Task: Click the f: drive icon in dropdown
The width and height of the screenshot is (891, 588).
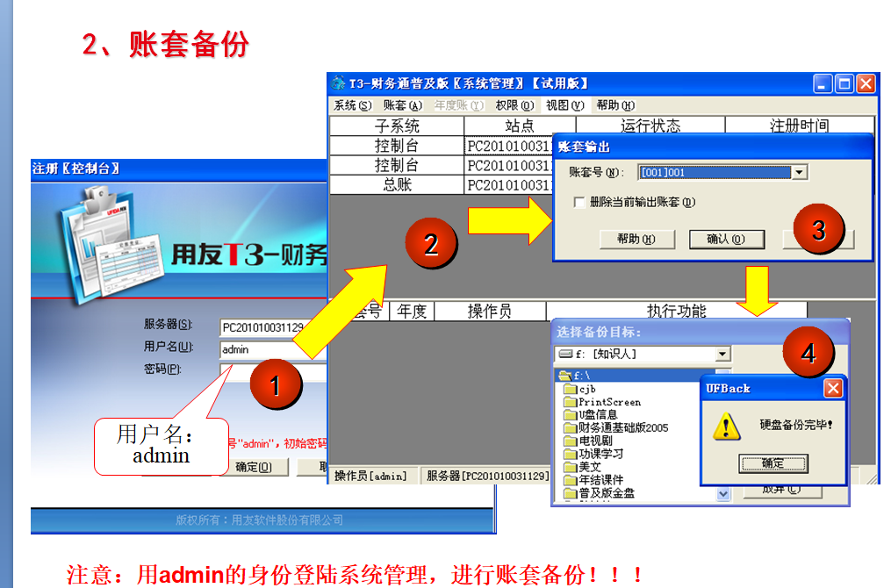Action: pyautogui.click(x=565, y=354)
